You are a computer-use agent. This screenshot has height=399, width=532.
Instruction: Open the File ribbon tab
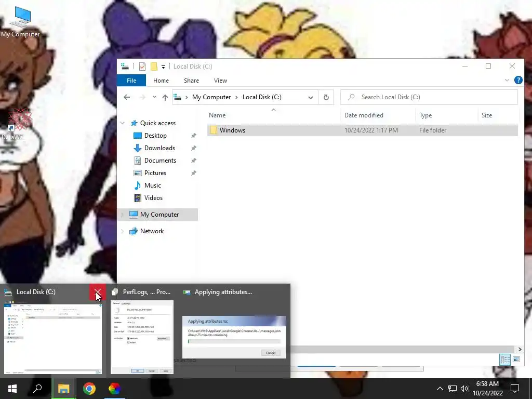131,81
